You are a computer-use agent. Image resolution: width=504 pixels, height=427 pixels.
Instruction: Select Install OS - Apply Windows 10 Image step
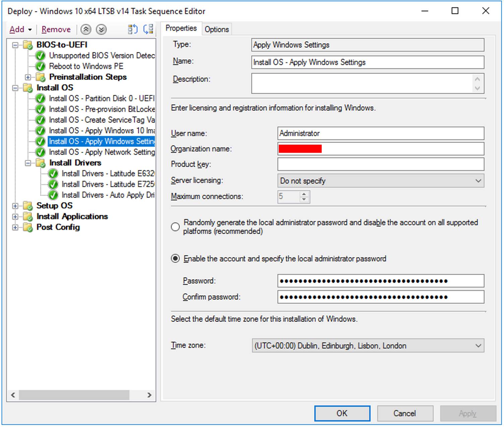pyautogui.click(x=102, y=130)
